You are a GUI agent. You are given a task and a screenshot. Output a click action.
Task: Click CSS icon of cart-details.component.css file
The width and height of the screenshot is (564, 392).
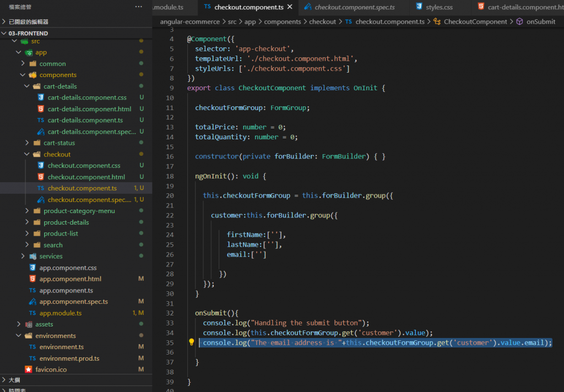pyautogui.click(x=41, y=97)
